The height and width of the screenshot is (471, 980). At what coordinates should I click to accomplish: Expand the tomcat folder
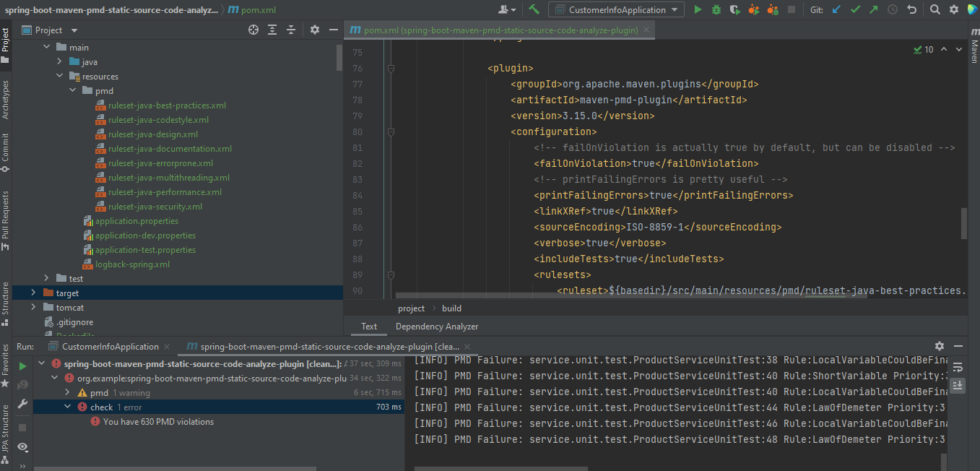point(33,307)
